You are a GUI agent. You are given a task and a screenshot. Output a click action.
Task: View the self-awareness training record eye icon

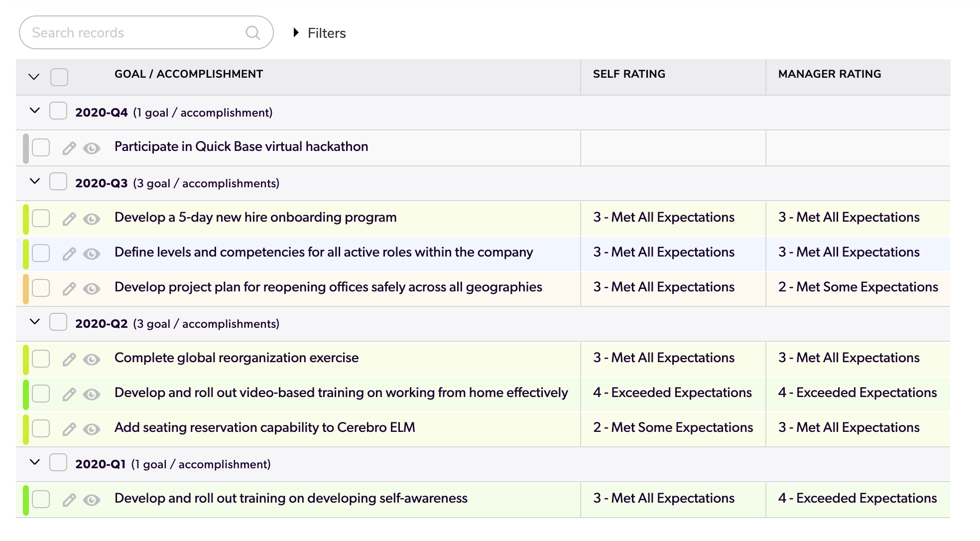coord(92,500)
